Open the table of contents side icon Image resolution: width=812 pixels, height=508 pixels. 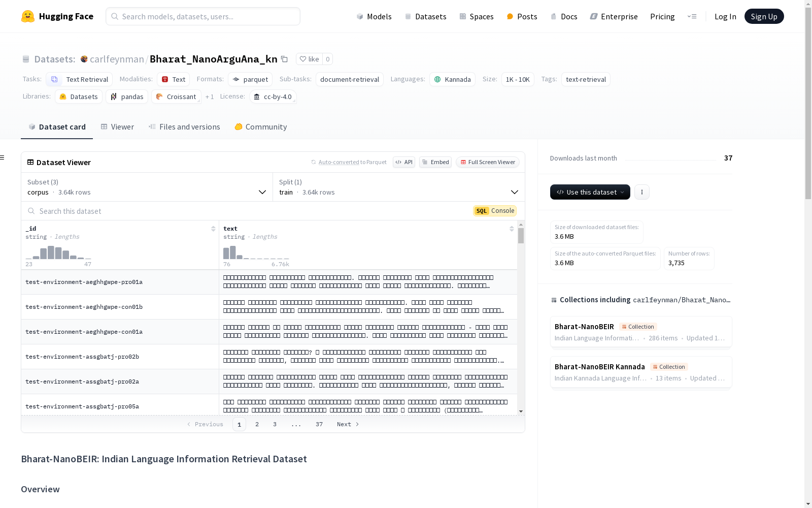(x=3, y=157)
